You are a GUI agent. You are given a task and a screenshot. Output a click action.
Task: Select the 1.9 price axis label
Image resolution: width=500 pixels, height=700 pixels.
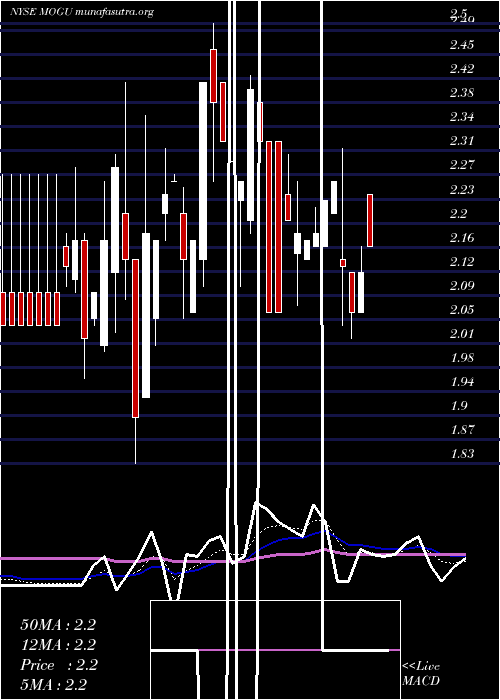click(x=459, y=406)
